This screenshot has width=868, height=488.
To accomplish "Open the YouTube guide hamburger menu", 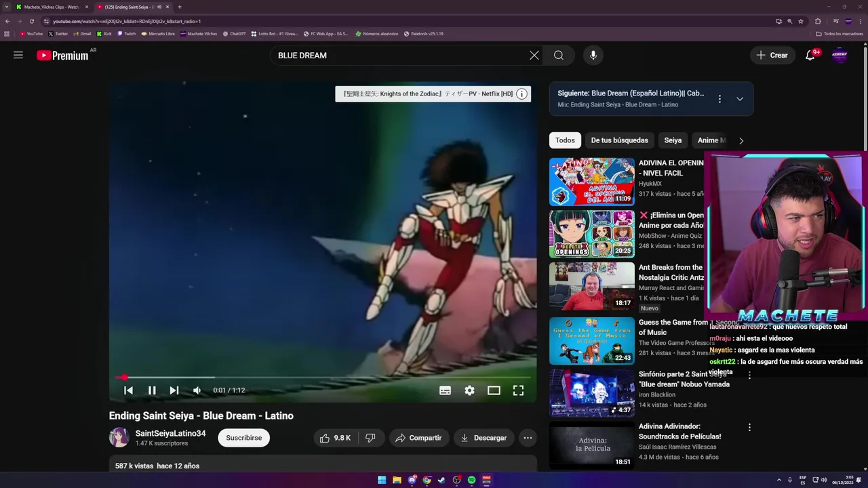I will (x=18, y=55).
